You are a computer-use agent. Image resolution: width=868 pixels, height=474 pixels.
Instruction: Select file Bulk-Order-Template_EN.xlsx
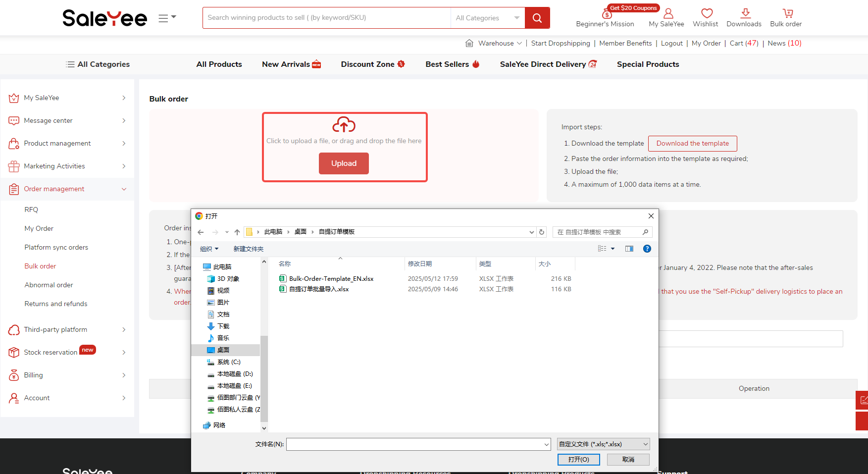(x=326, y=279)
